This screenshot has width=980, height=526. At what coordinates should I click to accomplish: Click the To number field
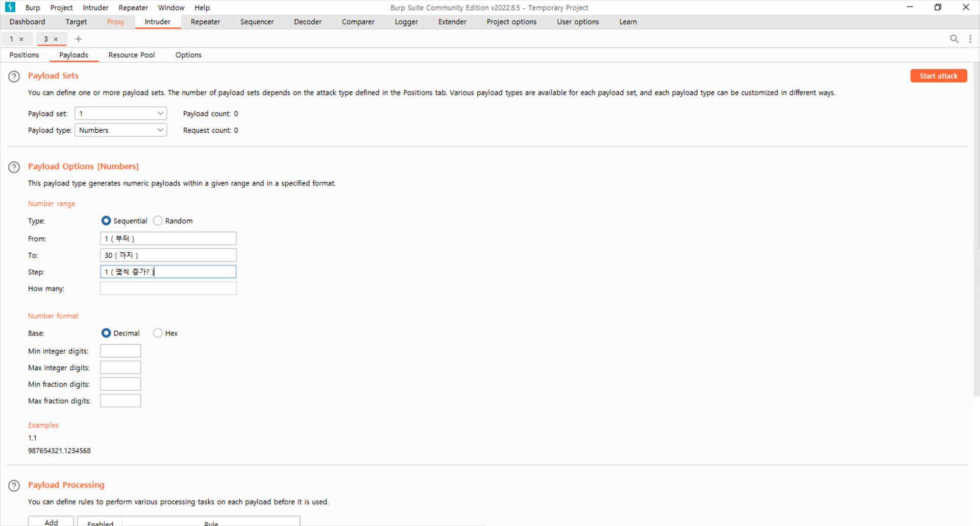click(168, 255)
